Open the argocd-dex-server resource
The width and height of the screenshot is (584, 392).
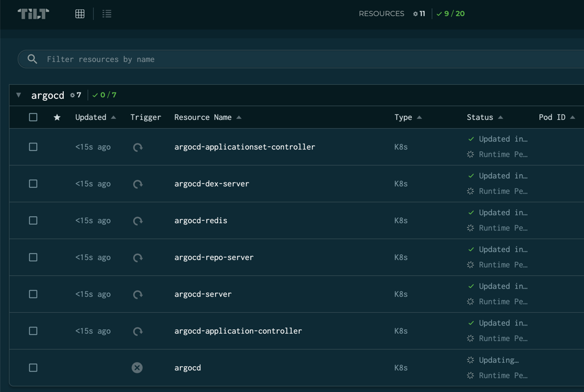[212, 184]
